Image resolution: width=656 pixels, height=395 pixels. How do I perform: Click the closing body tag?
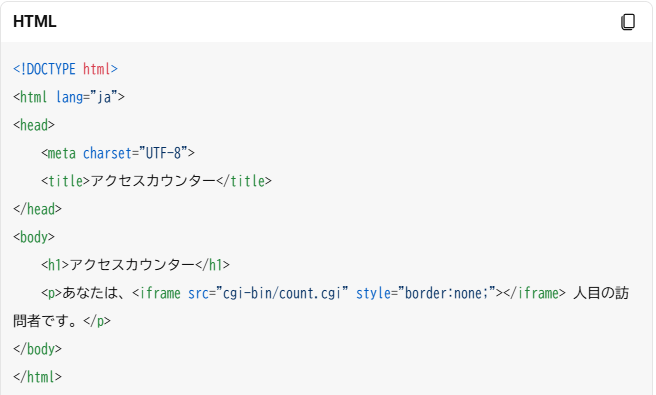(x=37, y=349)
